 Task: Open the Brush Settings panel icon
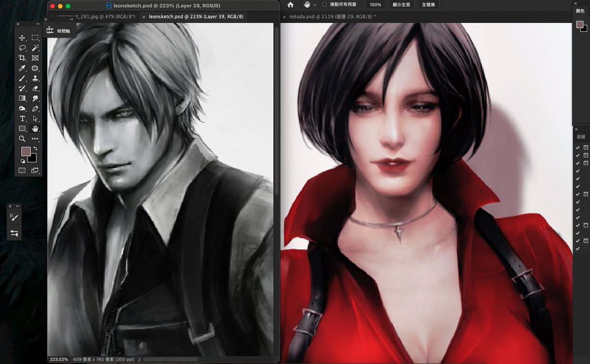click(14, 233)
